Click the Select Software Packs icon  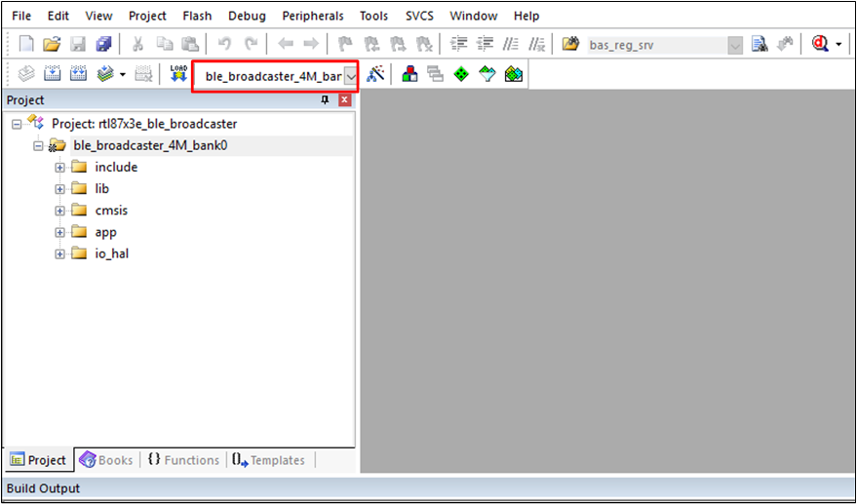(x=487, y=75)
